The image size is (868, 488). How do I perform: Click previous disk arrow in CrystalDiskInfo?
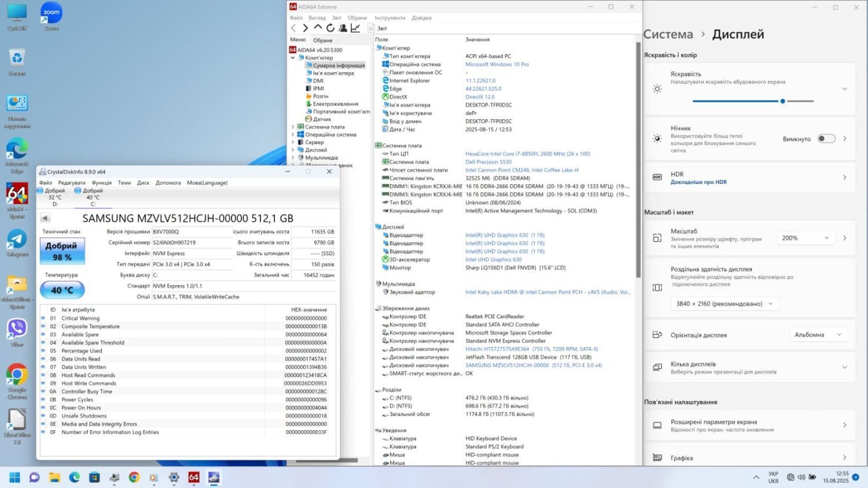(x=45, y=218)
